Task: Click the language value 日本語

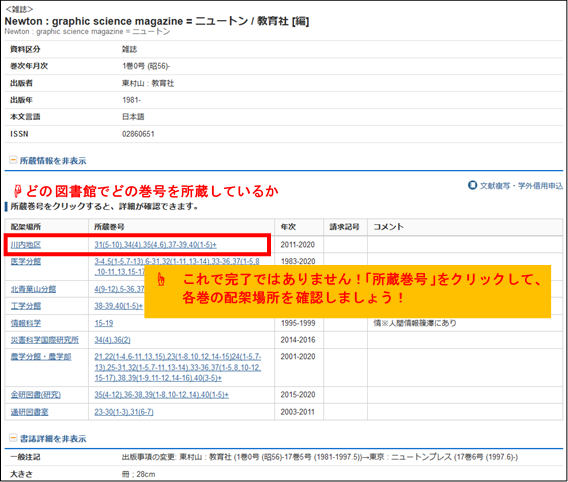Action: point(133,117)
